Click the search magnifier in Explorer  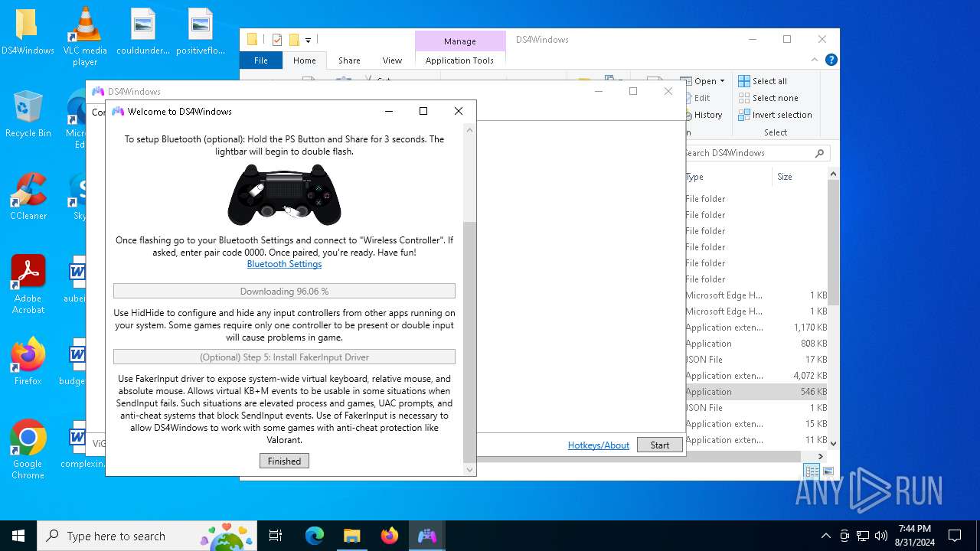point(819,153)
